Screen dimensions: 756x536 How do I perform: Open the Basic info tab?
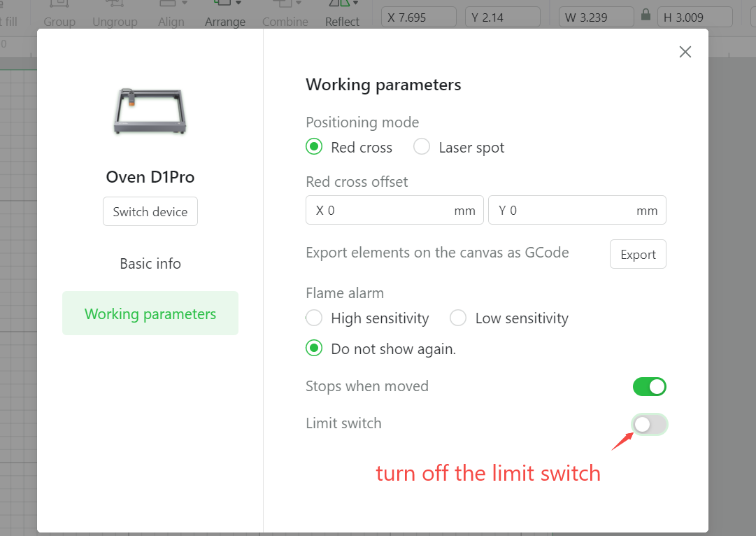pos(150,264)
